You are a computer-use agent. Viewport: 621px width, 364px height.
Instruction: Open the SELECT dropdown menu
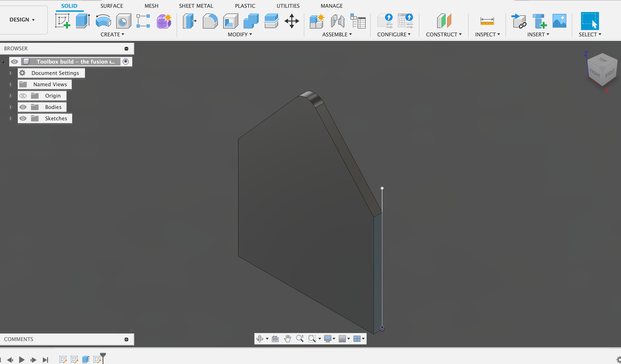(x=590, y=34)
